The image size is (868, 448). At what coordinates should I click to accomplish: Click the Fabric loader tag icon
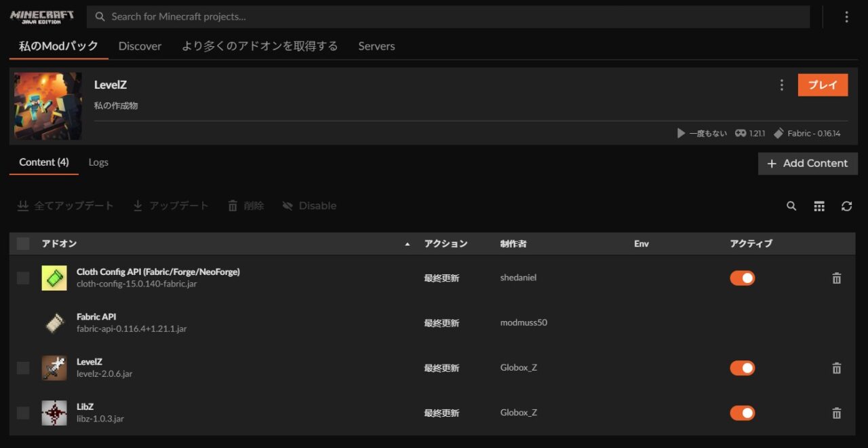point(778,133)
